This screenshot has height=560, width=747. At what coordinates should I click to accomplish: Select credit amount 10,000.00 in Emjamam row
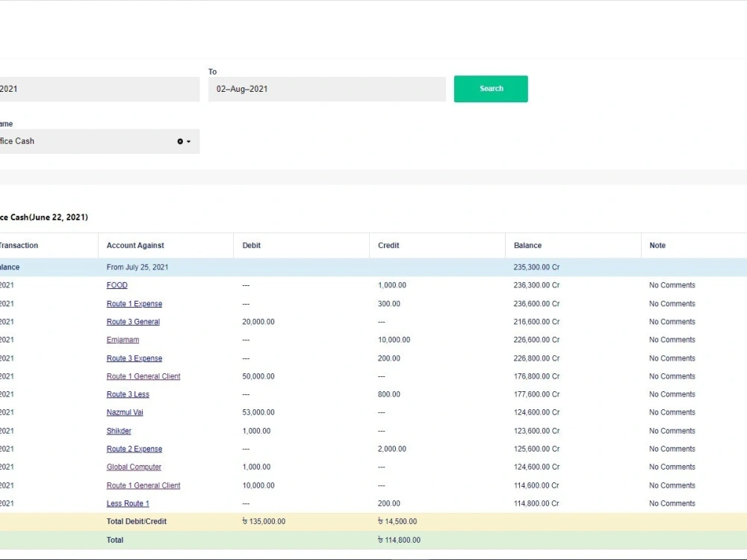click(x=394, y=340)
